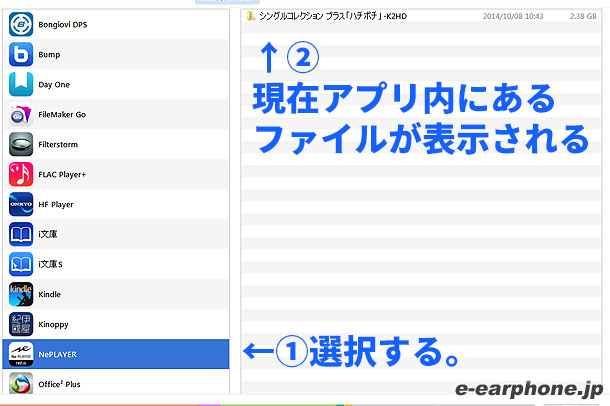This screenshot has height=406, width=610.
Task: Click the Kinoppy app icon
Action: point(21,324)
